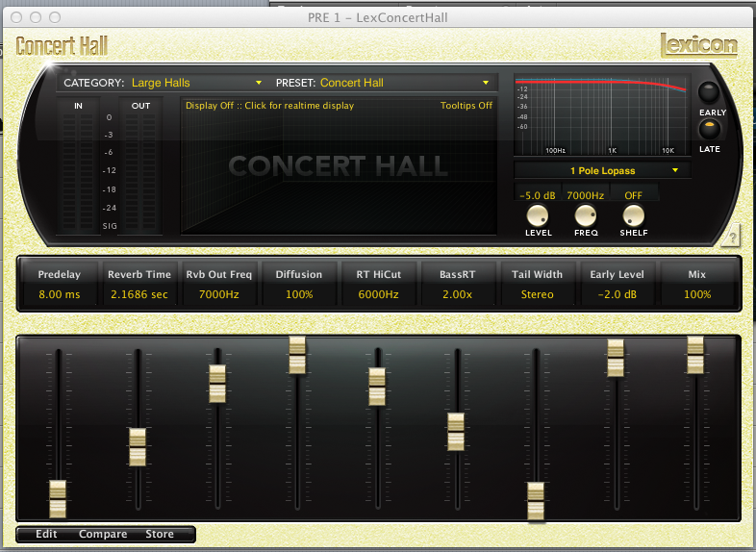Click the Store button

point(160,534)
